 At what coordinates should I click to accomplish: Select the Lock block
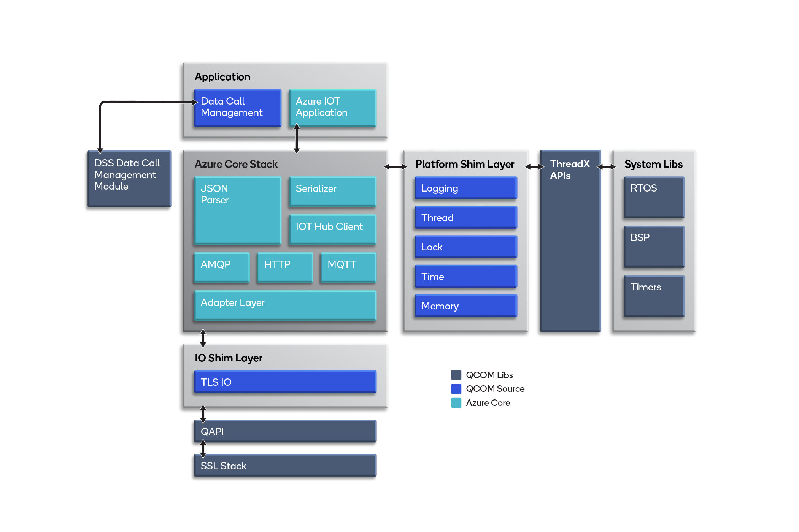coord(466,247)
